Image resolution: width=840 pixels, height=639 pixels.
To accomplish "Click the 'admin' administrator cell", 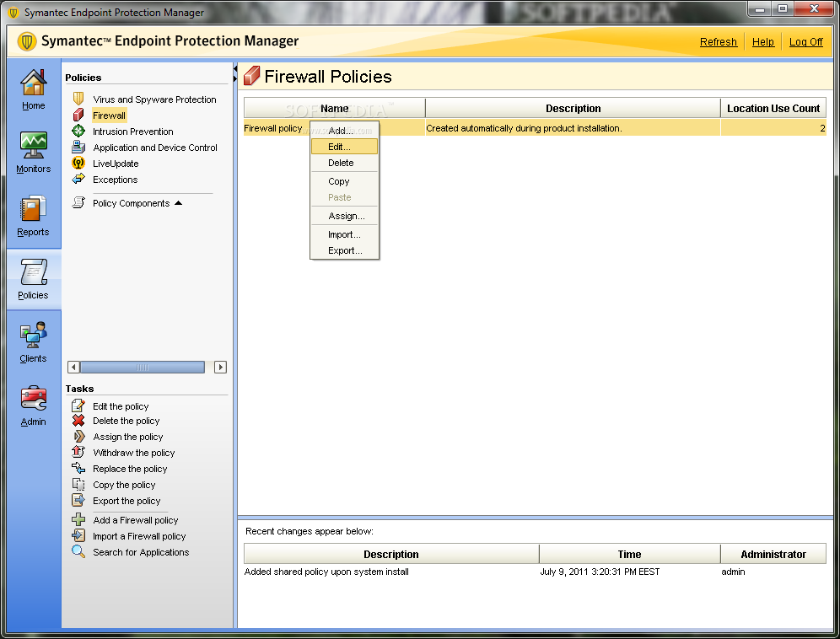I will coord(733,572).
